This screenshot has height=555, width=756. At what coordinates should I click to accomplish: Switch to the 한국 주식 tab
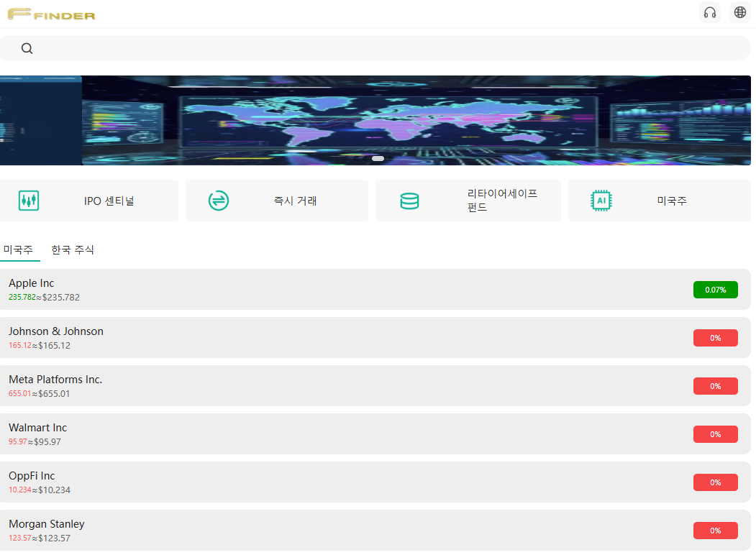pyautogui.click(x=73, y=249)
